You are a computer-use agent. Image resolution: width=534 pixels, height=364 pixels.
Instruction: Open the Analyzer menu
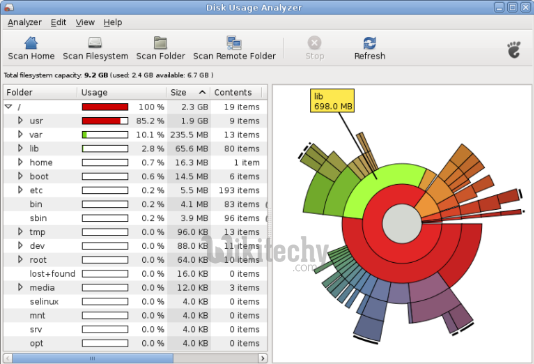[x=25, y=22]
